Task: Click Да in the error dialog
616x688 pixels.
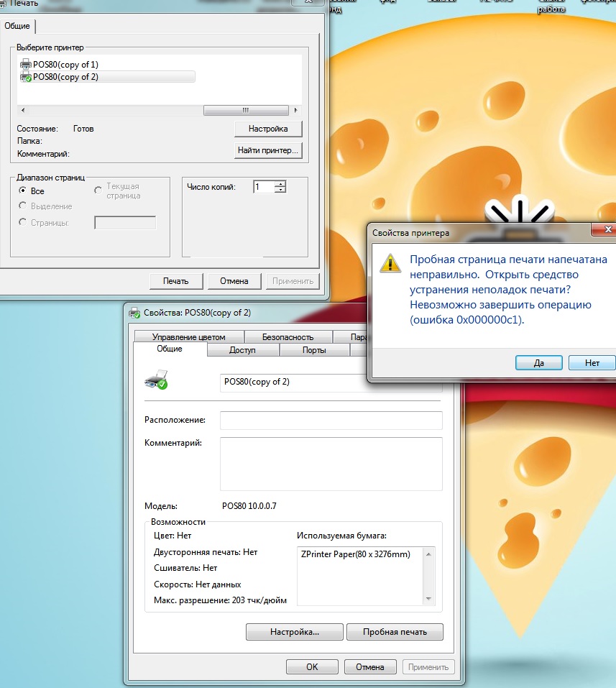Action: click(x=538, y=363)
